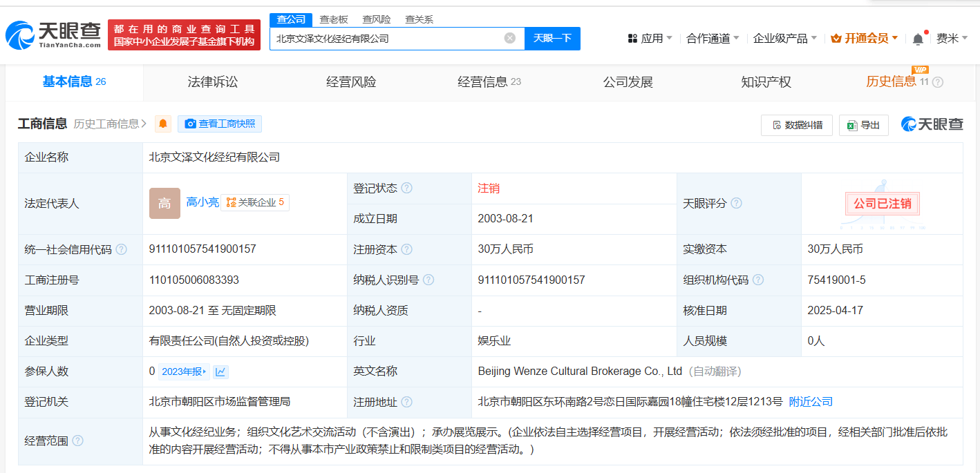The width and height of the screenshot is (980, 473).
Task: Open the 附近公司 link
Action: [811, 402]
